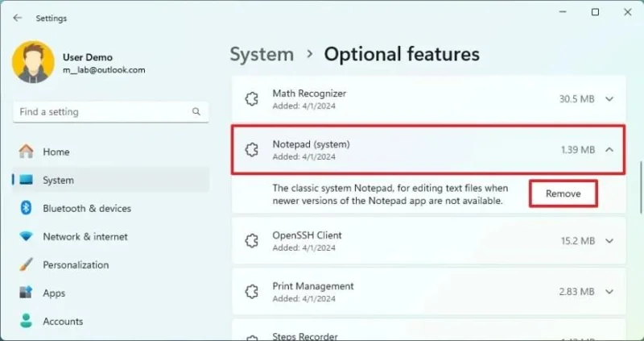Viewport: 644px width, 341px height.
Task: Open the Home settings page
Action: 111,152
